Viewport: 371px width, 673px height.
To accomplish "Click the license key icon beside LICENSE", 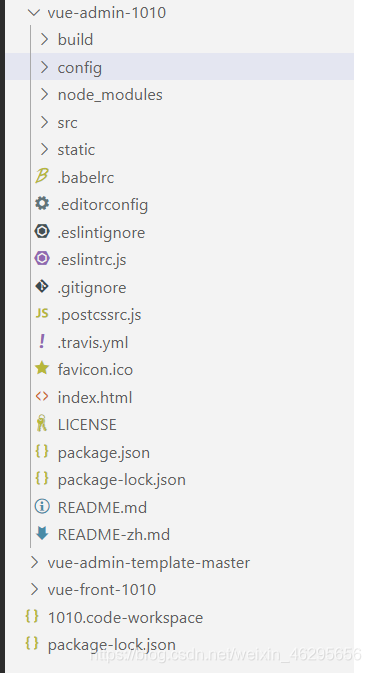I will tap(42, 424).
